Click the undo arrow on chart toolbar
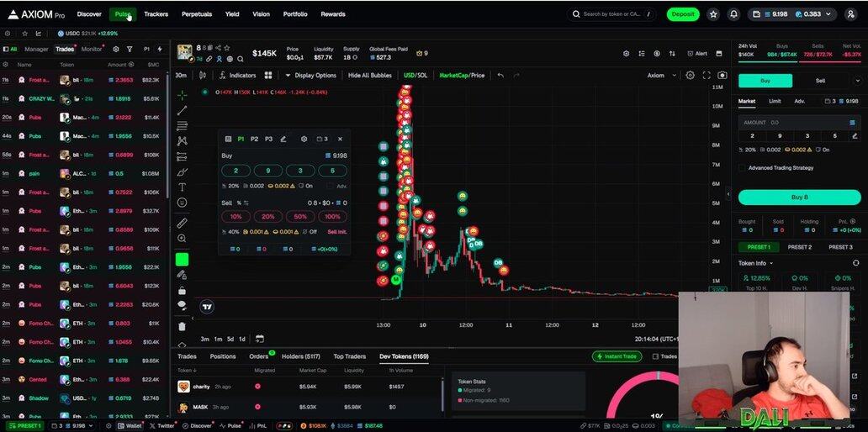 pyautogui.click(x=501, y=75)
